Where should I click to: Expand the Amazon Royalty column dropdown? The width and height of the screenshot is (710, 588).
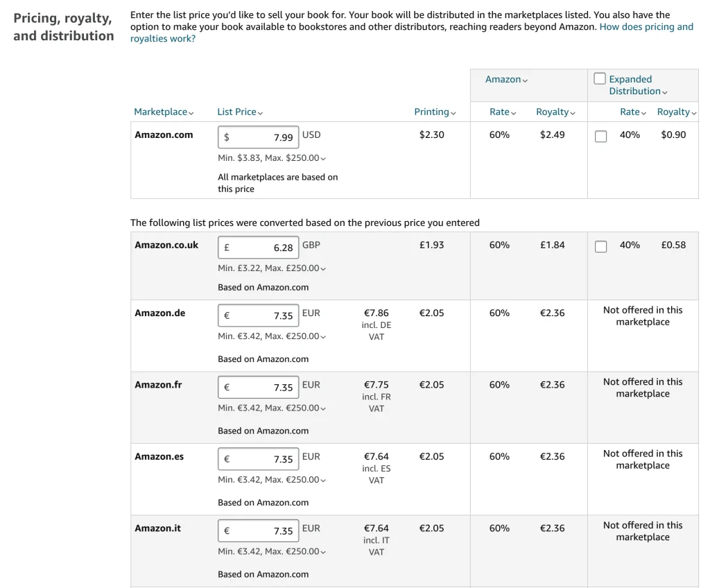[555, 112]
